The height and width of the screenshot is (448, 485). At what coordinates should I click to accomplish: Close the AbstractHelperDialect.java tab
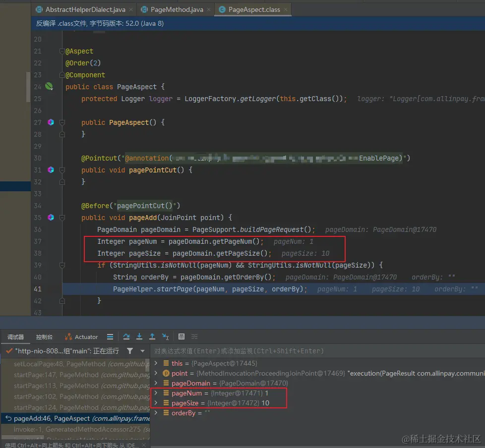click(x=130, y=9)
